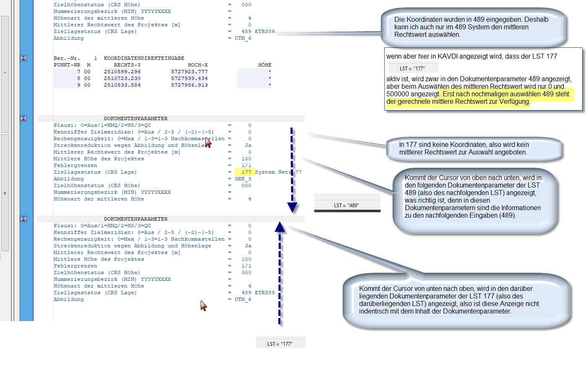Click the M marker beside KOORDINATENDIREKTEINGABE block
588x365 pixels.
pos(23,58)
